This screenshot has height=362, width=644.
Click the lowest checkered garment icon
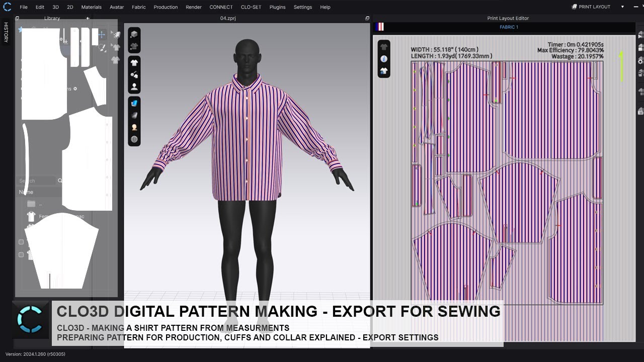[116, 59]
